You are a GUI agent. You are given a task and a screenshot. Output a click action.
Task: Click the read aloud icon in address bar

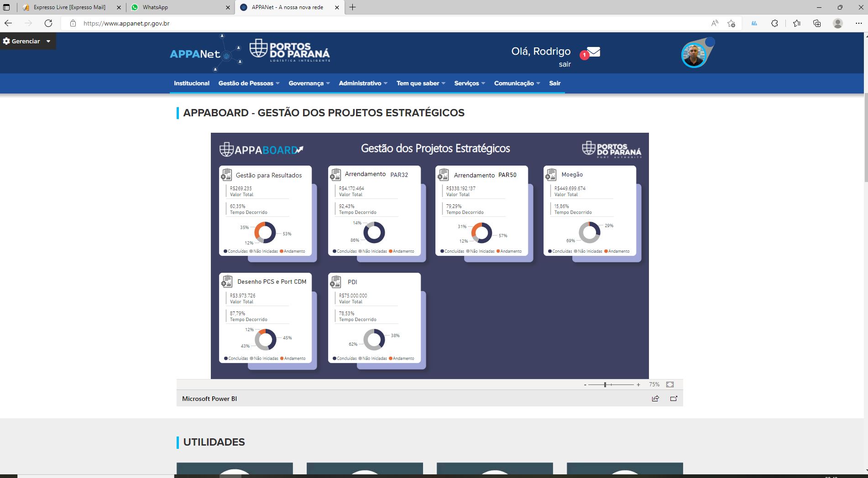point(715,23)
